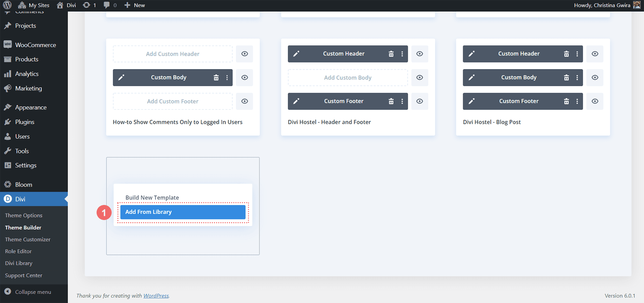644x303 pixels.
Task: Click Add From Library button
Action: point(182,212)
